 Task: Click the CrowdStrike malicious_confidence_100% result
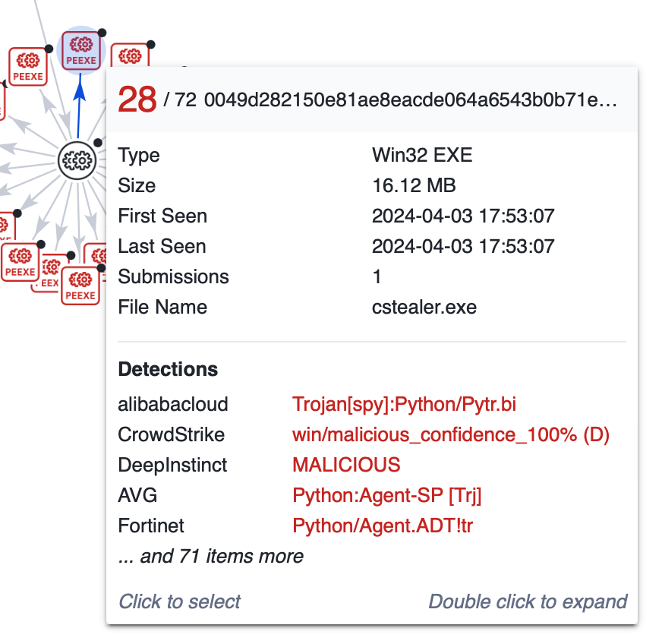tap(451, 434)
